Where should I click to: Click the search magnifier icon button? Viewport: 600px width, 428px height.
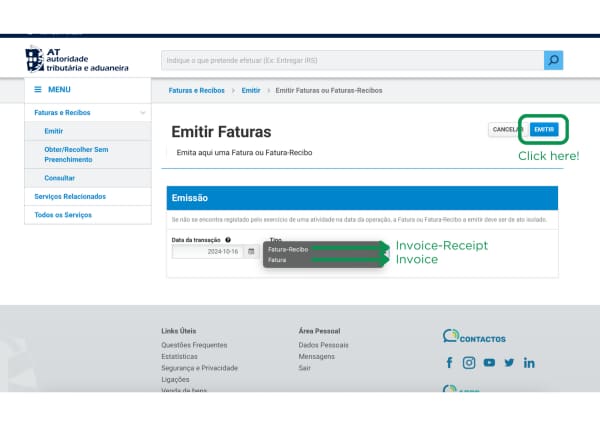pyautogui.click(x=553, y=60)
